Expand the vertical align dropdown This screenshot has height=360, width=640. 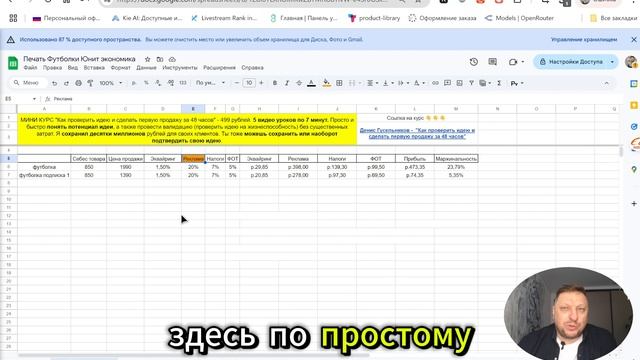pos(392,83)
